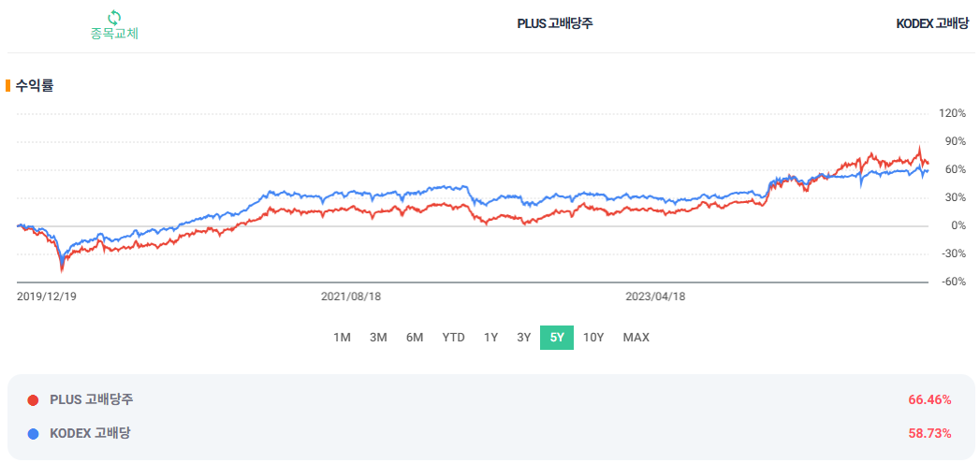The height and width of the screenshot is (463, 980).
Task: Select the KODEX 고배당 header title
Action: (932, 23)
